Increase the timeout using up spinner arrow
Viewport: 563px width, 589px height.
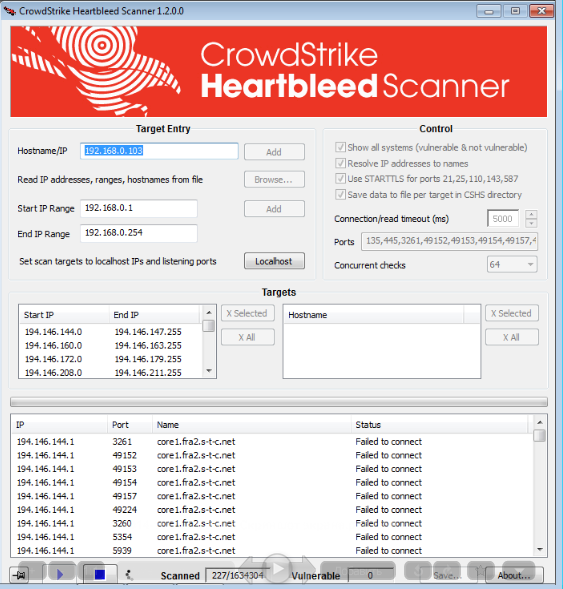531,214
